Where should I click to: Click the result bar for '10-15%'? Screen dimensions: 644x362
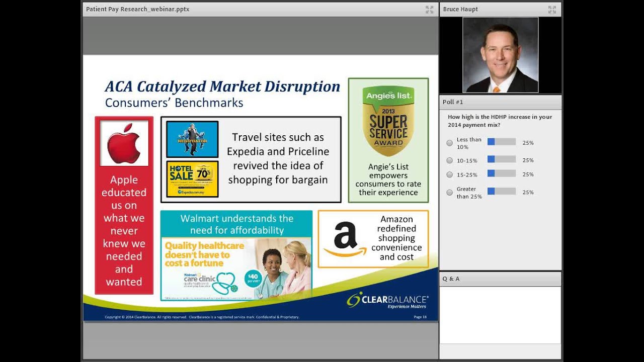(x=502, y=160)
